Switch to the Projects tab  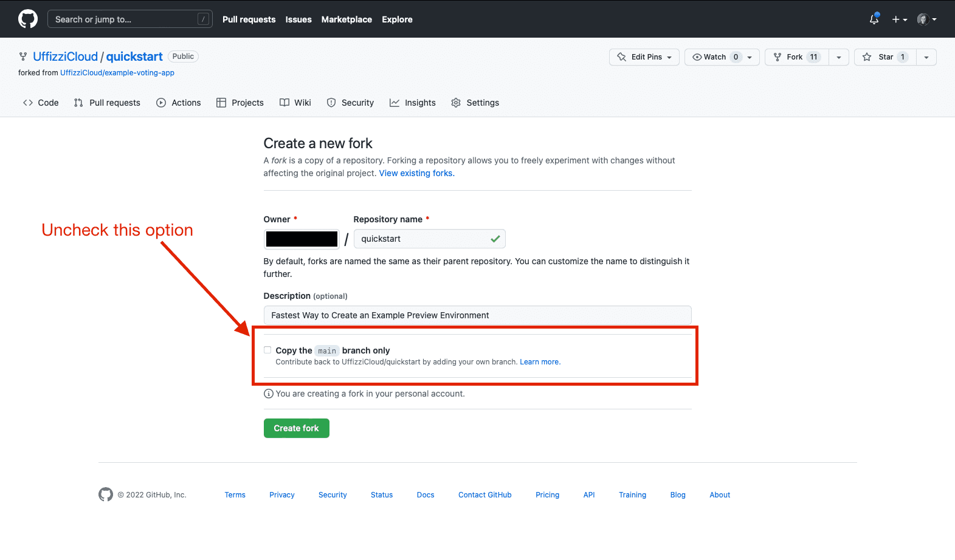pyautogui.click(x=240, y=103)
